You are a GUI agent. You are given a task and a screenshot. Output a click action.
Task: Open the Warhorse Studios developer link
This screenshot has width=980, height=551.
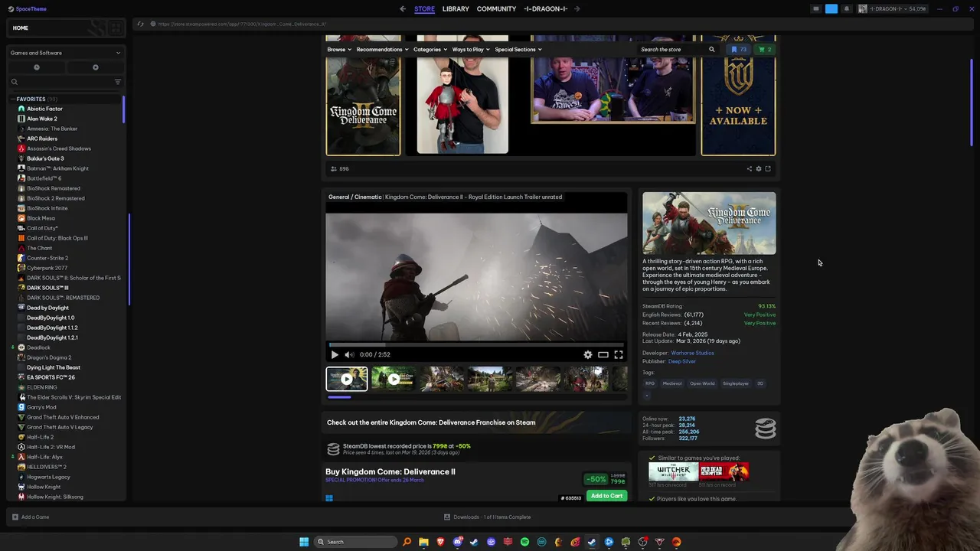[692, 353]
